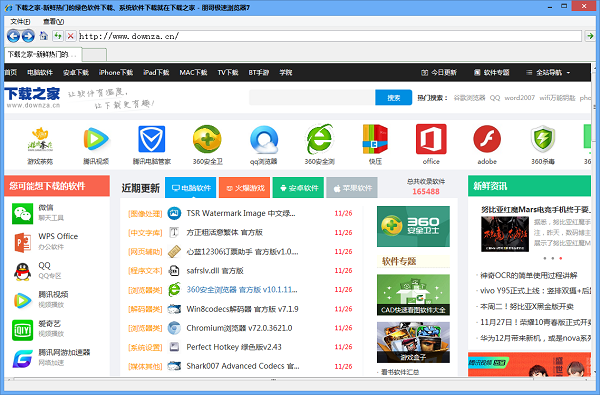This screenshot has height=395, width=600.
Task: Stop loading with the red X icon
Action: (x=70, y=36)
